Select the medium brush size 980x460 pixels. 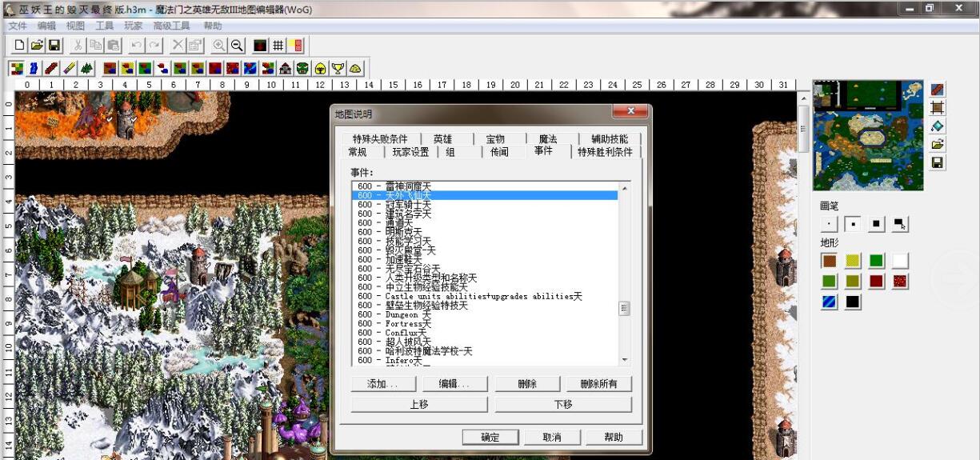853,224
